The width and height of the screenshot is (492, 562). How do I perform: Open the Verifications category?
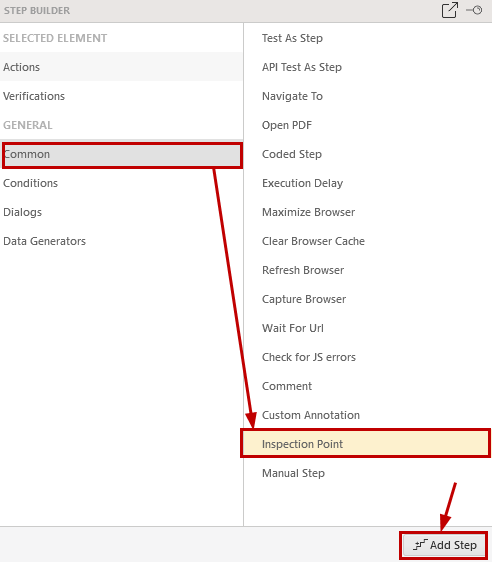(121, 96)
